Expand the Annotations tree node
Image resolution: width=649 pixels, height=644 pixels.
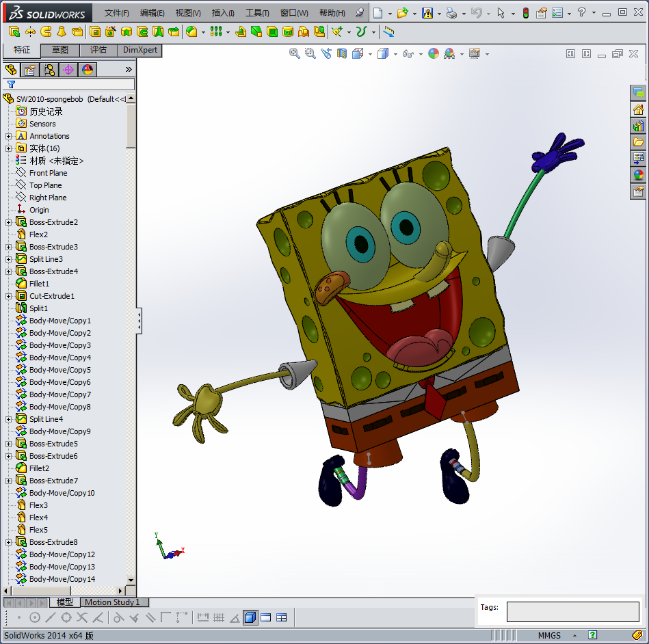(x=8, y=136)
